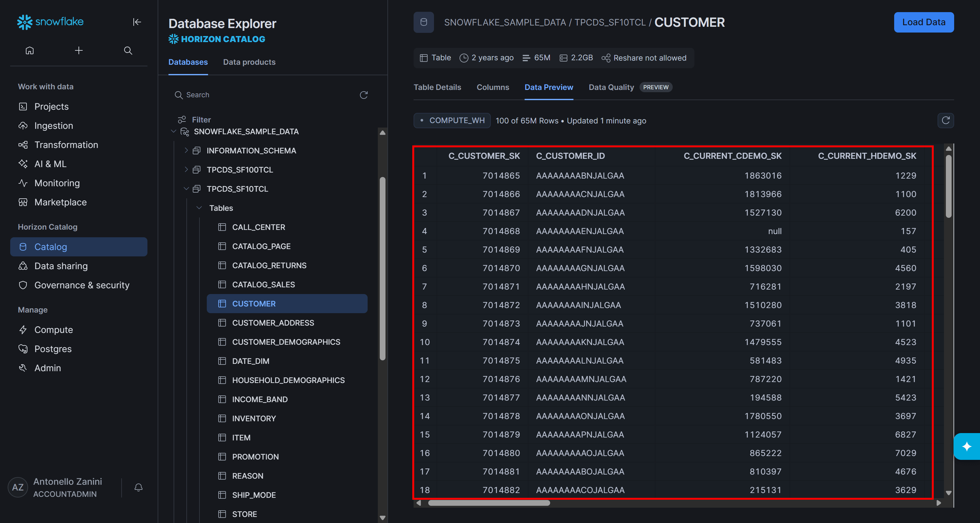
Task: Select the CUSTOMER_ADDRESS table
Action: click(x=287, y=323)
